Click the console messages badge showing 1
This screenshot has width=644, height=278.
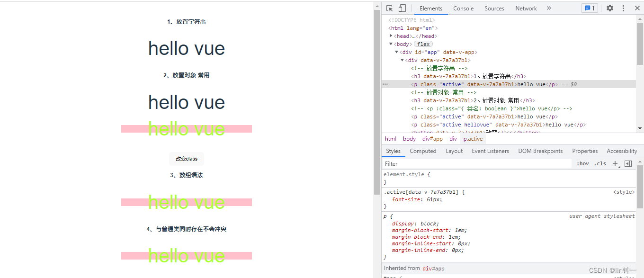coord(590,8)
